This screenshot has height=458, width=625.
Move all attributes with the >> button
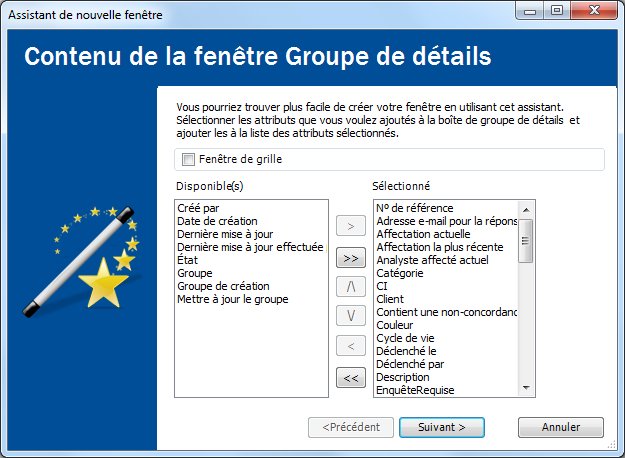pos(351,258)
